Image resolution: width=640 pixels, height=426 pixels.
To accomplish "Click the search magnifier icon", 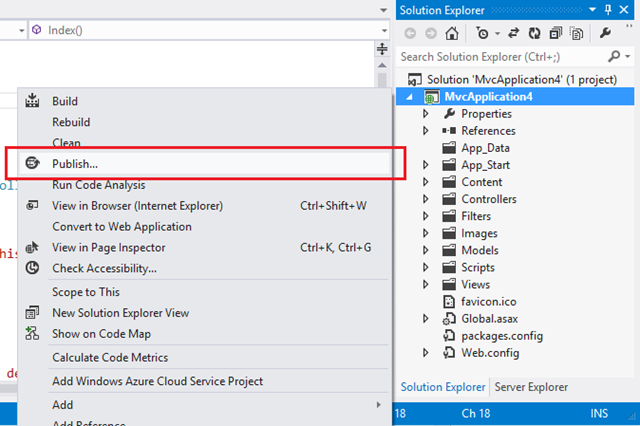I will [x=614, y=56].
